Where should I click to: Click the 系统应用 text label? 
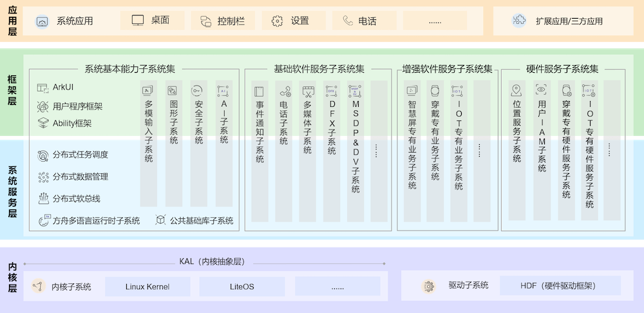click(x=75, y=21)
